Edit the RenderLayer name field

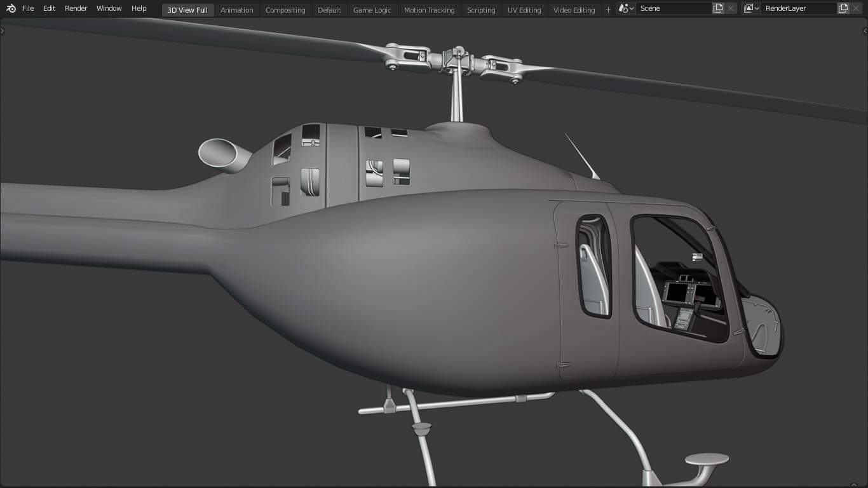click(799, 8)
